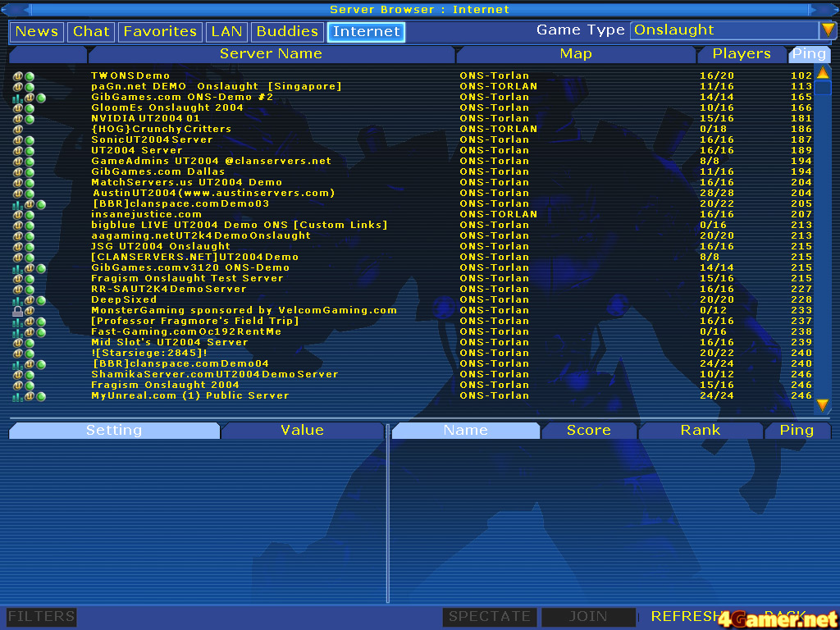Viewport: 840px width, 630px height.
Task: Sort server list by Ping column header
Action: pos(808,54)
